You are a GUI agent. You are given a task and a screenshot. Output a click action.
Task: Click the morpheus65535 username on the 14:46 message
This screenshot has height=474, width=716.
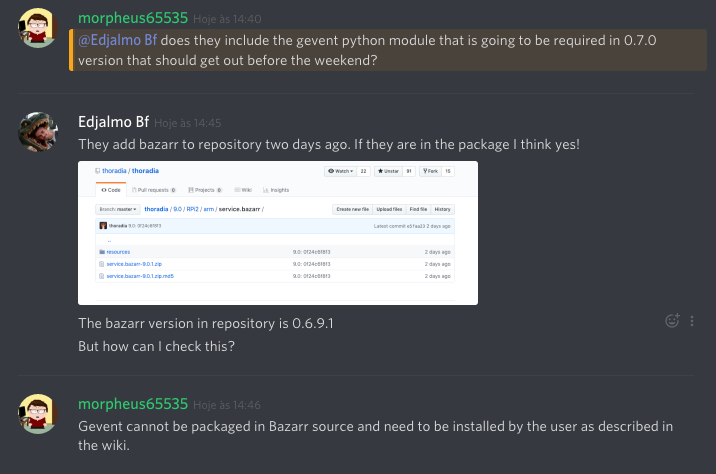pos(133,404)
